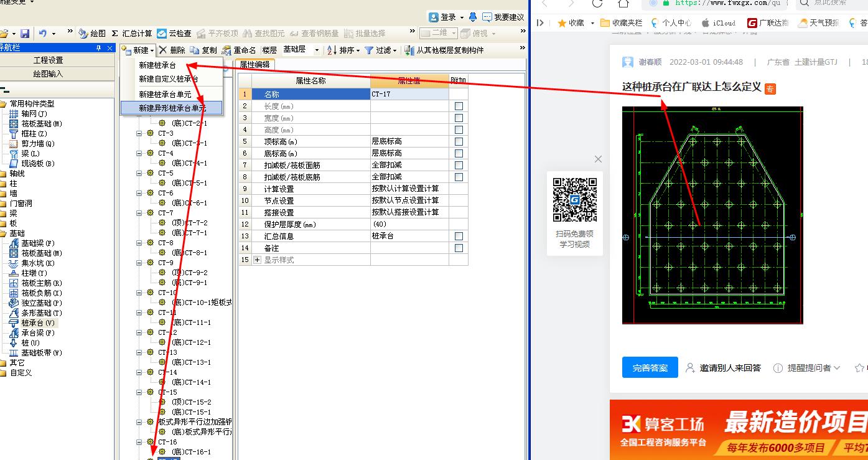Select 集水坑(K) under 基础

[32, 263]
